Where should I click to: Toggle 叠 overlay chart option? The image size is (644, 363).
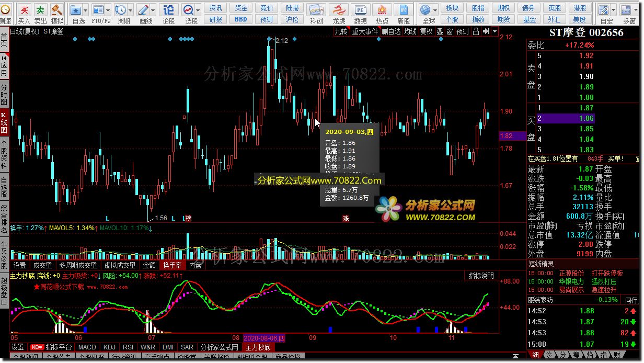[x=440, y=31]
